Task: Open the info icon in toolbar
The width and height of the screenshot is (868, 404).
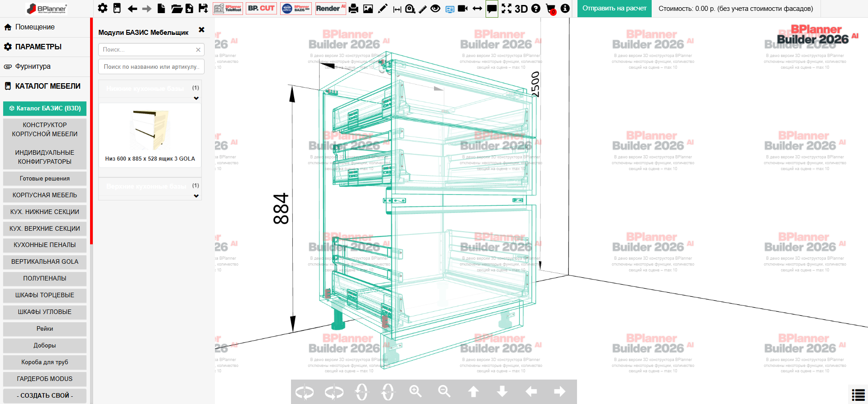Action: (x=565, y=8)
